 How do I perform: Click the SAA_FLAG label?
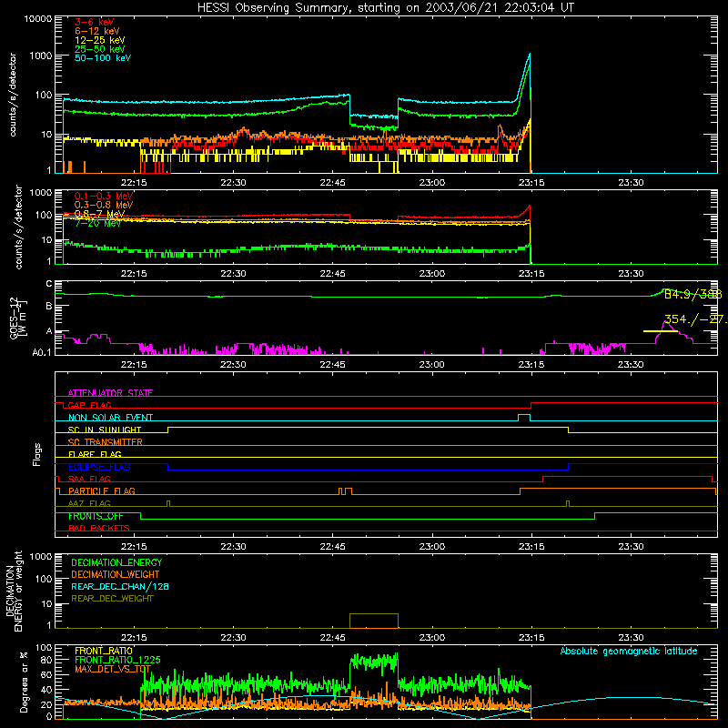coord(89,479)
